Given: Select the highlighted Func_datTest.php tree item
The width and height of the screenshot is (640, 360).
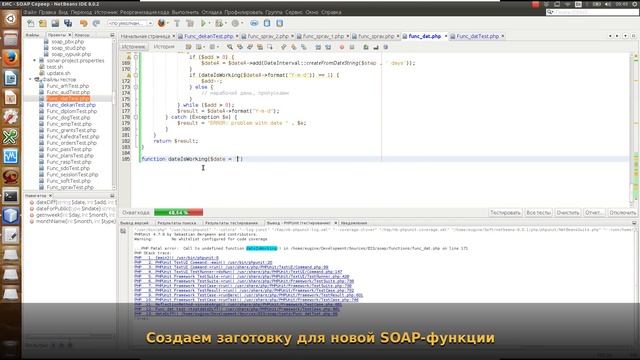Looking at the screenshot, I should point(68,99).
